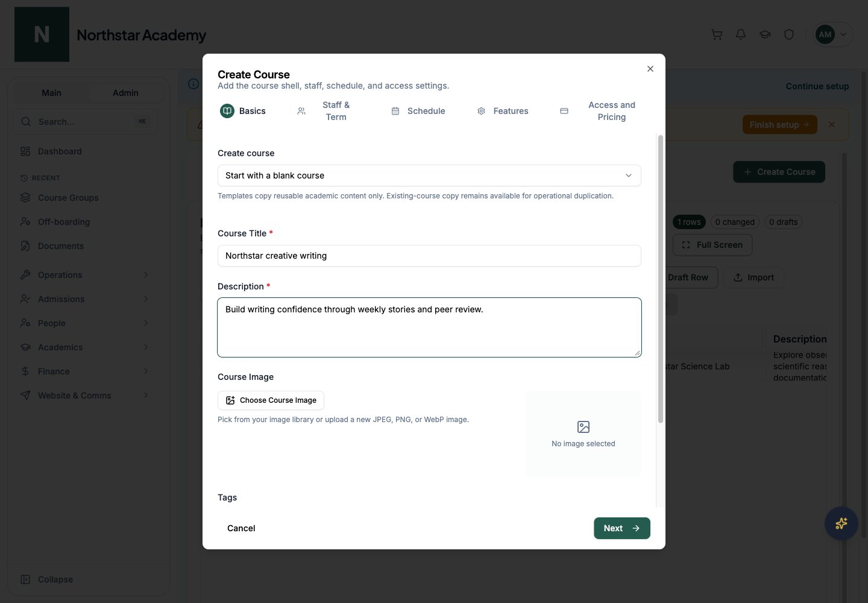The height and width of the screenshot is (603, 868).
Task: Click the Full Screen button
Action: coord(712,245)
